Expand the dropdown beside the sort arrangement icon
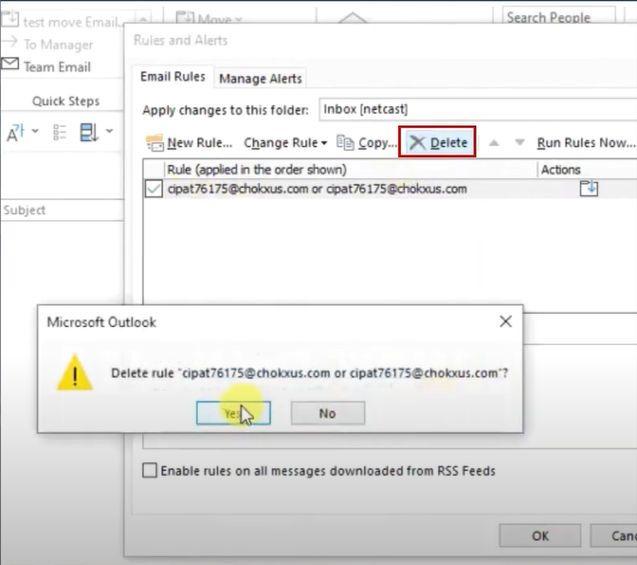The image size is (637, 565). pos(109,131)
